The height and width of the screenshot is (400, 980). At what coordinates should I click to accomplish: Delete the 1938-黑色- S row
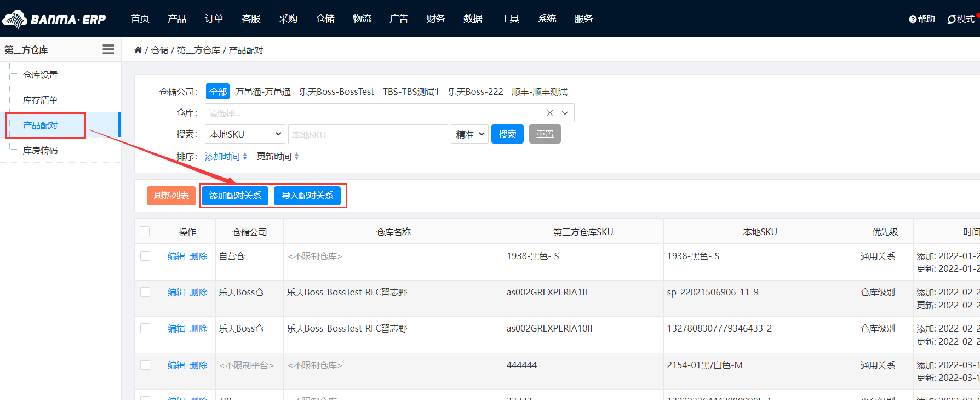pyautogui.click(x=198, y=256)
